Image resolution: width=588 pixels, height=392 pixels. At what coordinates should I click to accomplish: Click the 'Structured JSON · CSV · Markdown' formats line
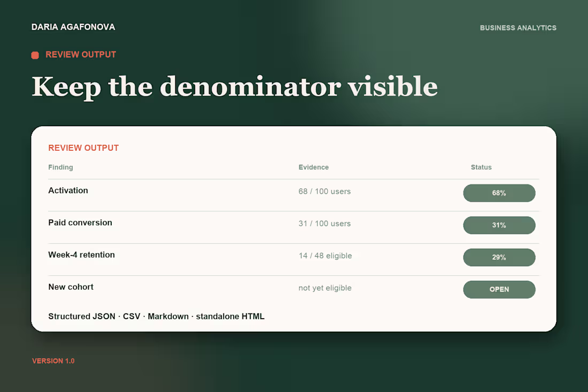[x=156, y=317]
